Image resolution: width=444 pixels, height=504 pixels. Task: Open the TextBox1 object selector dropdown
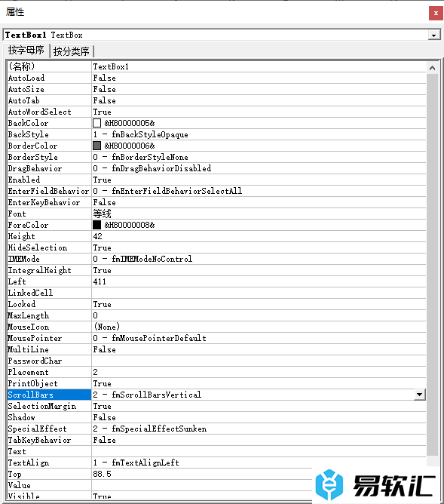coord(433,35)
